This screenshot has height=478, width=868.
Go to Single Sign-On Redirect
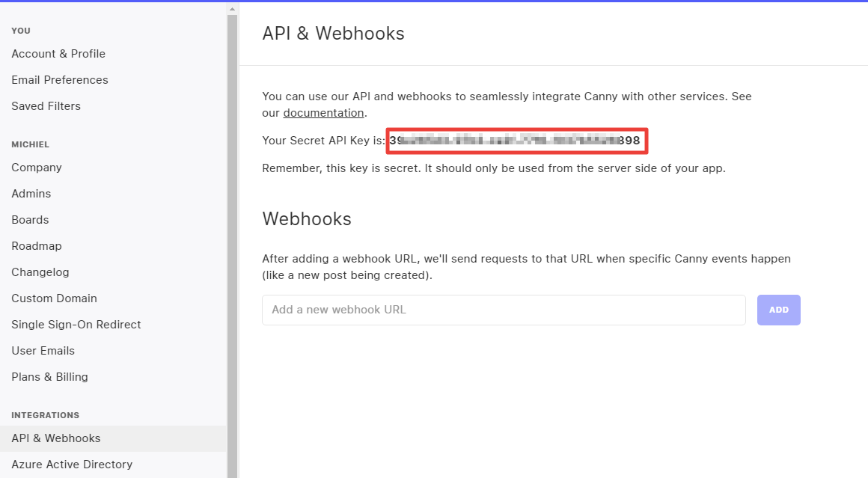[x=76, y=325]
